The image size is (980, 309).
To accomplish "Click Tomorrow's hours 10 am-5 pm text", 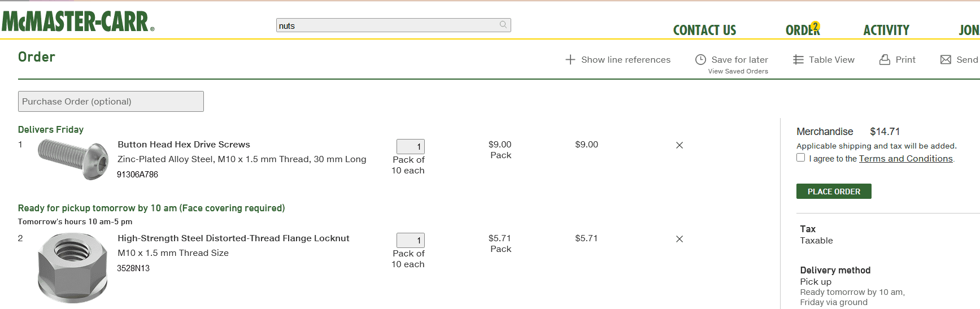I will tap(75, 221).
